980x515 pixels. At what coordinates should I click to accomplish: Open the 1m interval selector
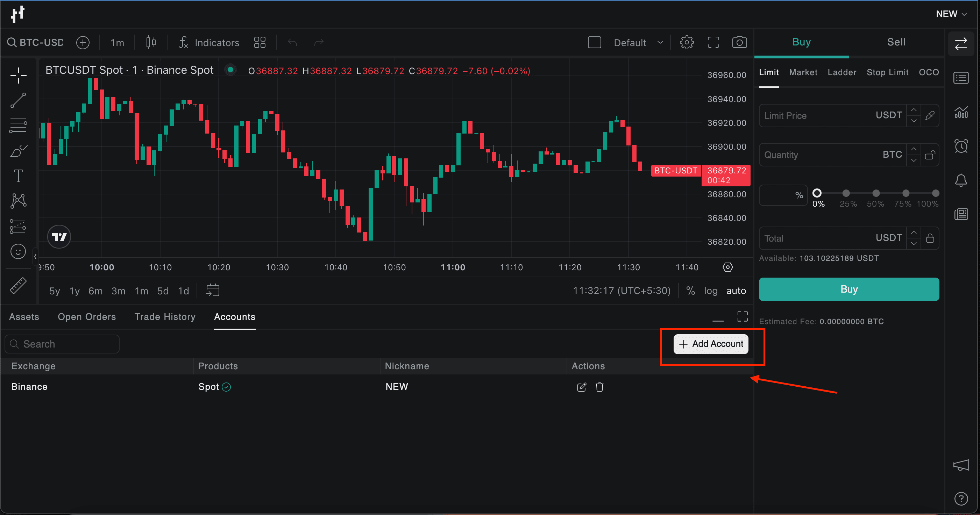click(x=117, y=43)
